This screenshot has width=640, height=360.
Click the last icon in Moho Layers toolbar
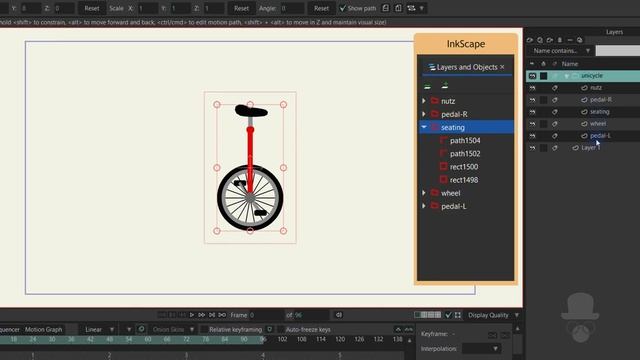580,40
